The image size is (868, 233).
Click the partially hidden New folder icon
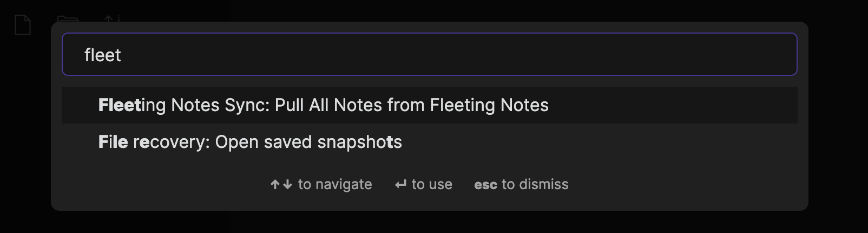pos(68,20)
